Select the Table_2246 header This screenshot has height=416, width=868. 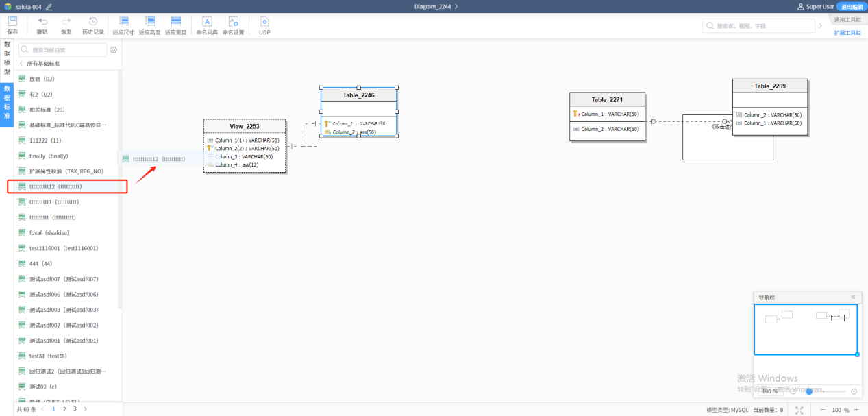pyautogui.click(x=359, y=95)
